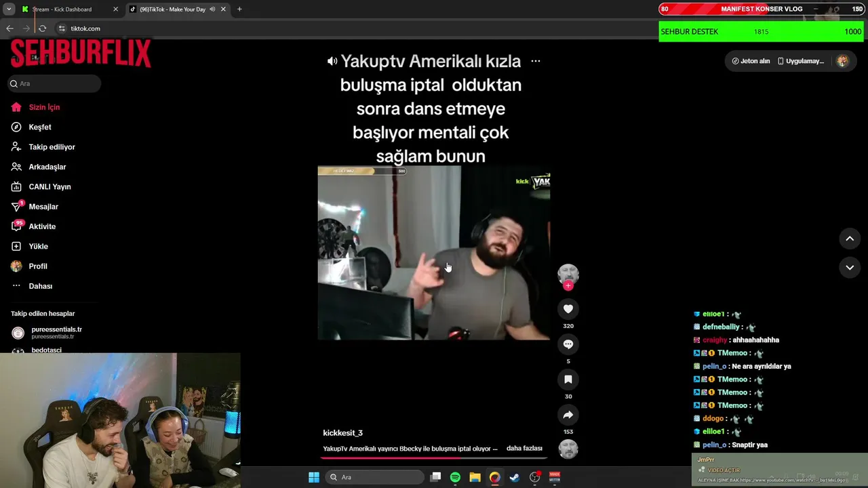The image size is (868, 488).
Task: Open the Windows Start menu
Action: (x=314, y=477)
